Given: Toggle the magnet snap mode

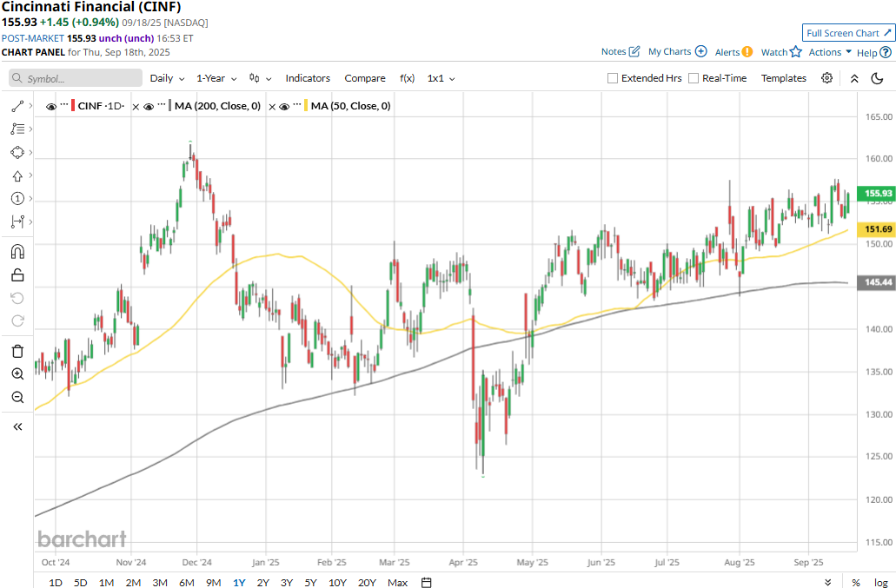Looking at the screenshot, I should (17, 252).
